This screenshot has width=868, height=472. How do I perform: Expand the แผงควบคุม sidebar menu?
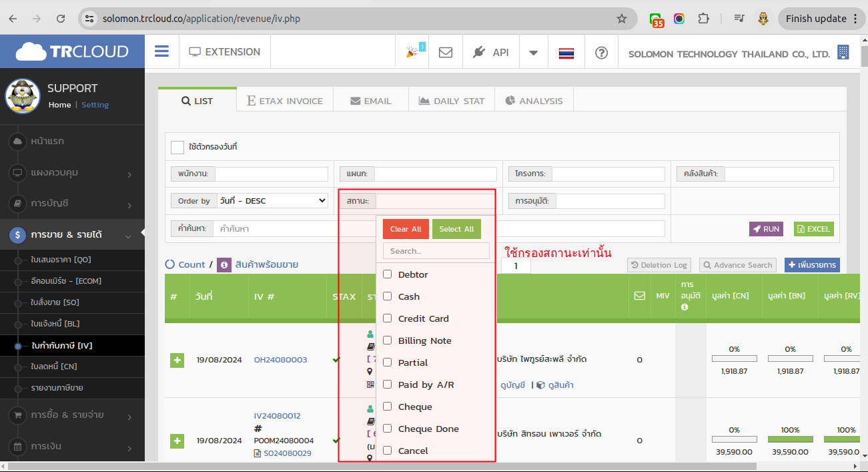[x=72, y=174]
